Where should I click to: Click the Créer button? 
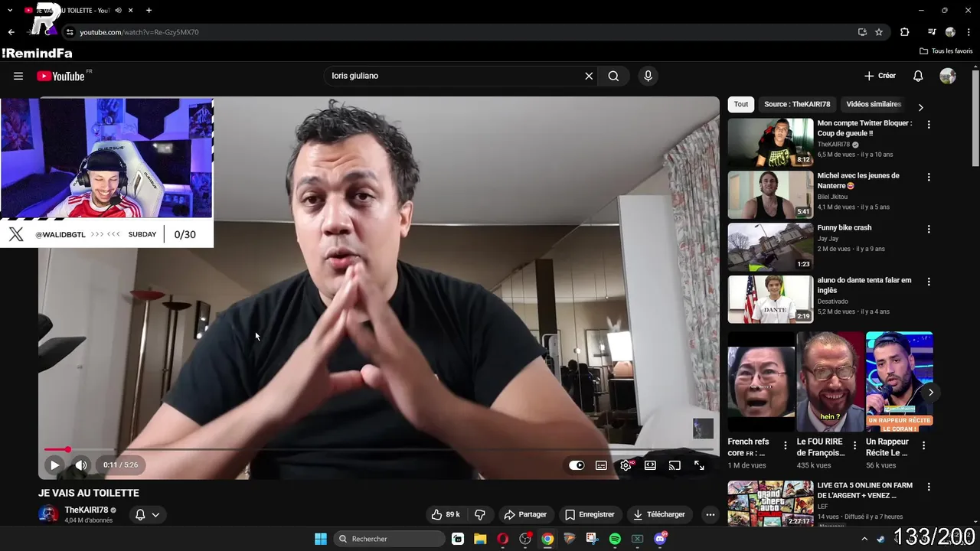pyautogui.click(x=880, y=76)
